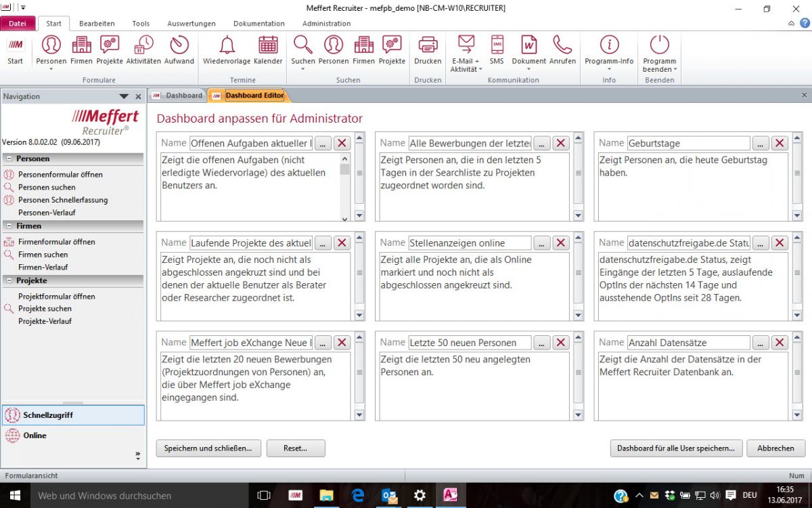The height and width of the screenshot is (508, 812).
Task: Remove the Anzahl Datensätze dashboard element
Action: pyautogui.click(x=780, y=343)
